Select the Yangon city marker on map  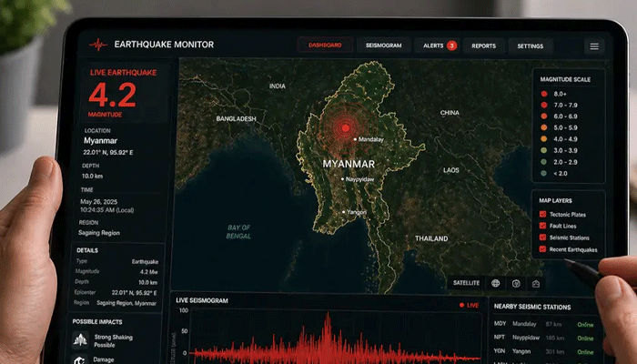[x=344, y=212]
